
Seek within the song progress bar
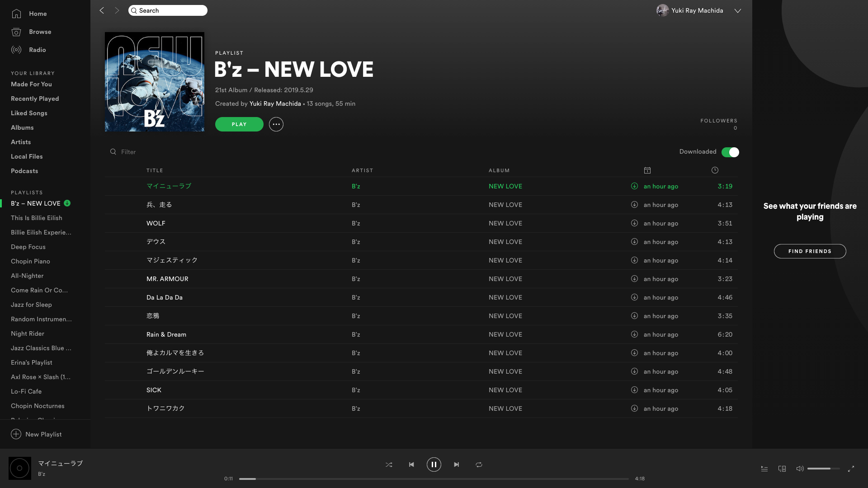[x=434, y=479]
